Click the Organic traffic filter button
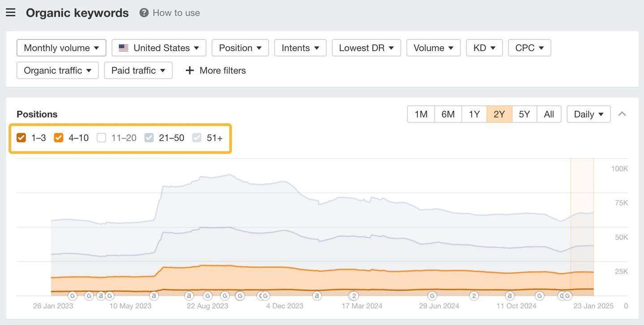Screen dimensions: 644x325 click(x=57, y=70)
